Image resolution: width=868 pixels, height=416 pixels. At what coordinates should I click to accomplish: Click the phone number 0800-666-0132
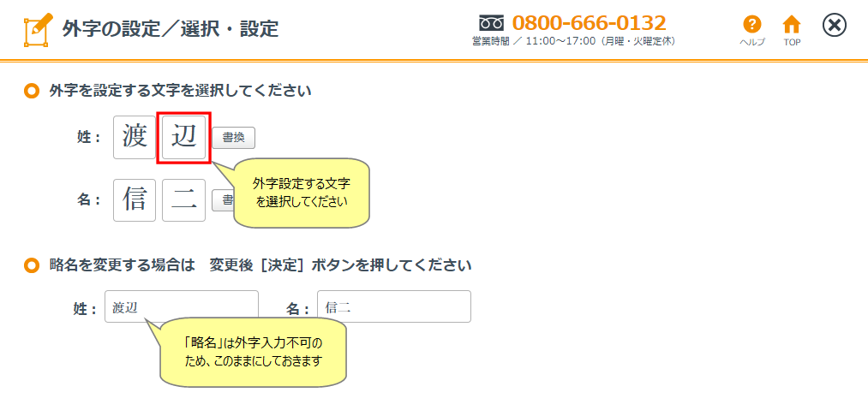(589, 23)
